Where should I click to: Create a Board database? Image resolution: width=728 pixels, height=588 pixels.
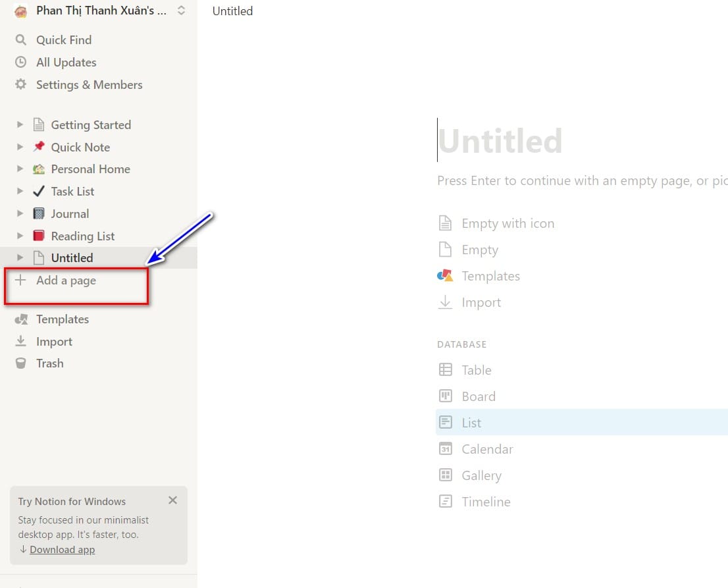(479, 396)
